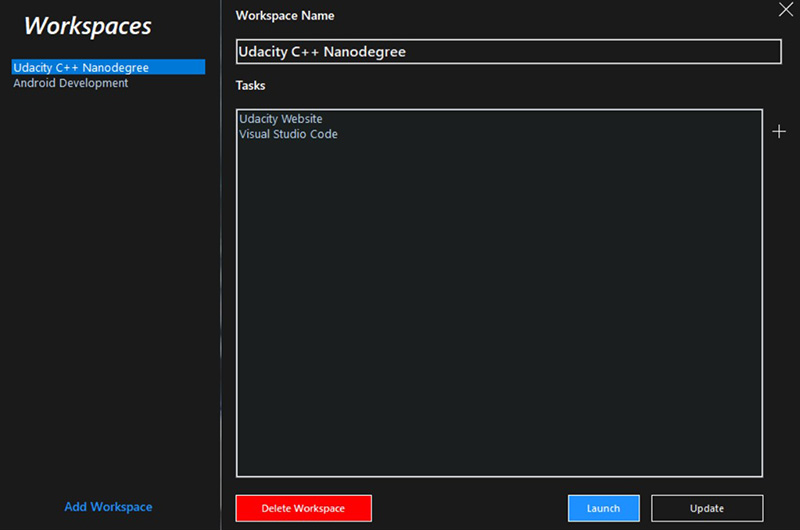Select the Visual Studio Code task

(x=288, y=134)
